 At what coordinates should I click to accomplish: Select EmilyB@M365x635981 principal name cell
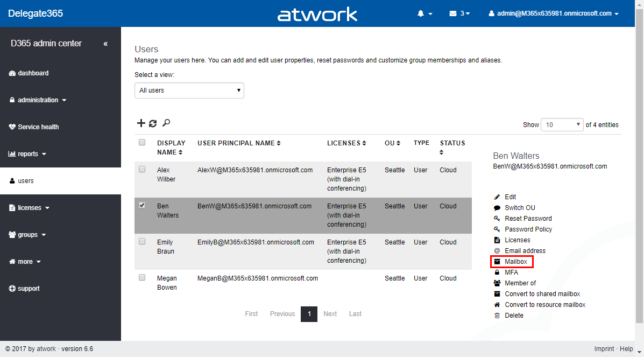click(256, 242)
